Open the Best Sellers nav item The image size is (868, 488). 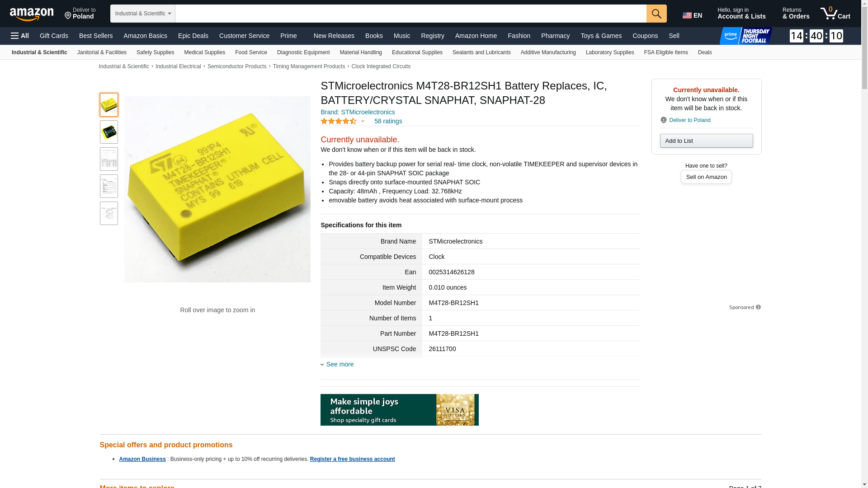click(96, 36)
